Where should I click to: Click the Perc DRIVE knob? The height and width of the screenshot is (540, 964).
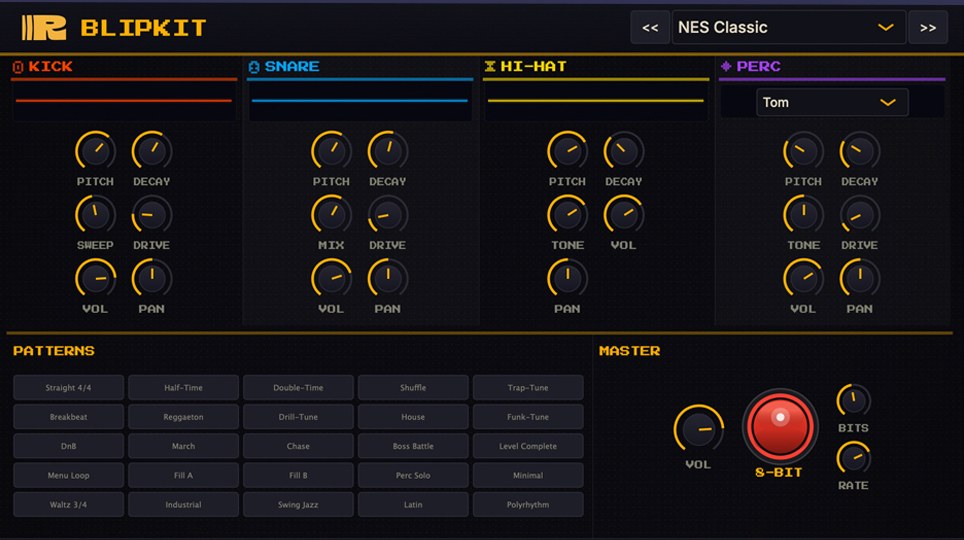859,215
